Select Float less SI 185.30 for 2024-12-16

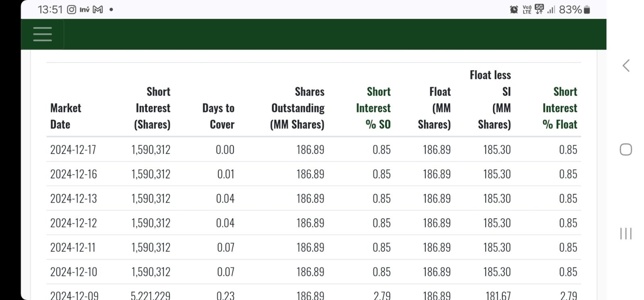pyautogui.click(x=497, y=174)
